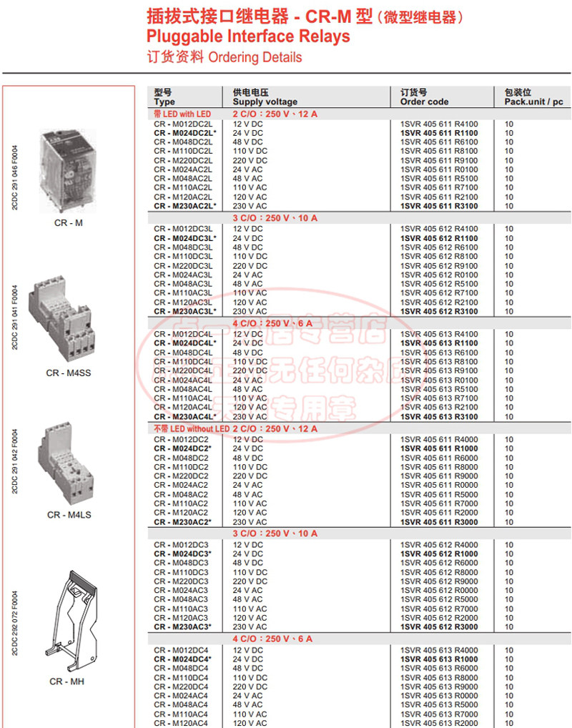Click order code '1SVR 405 613 R3100'
572x728 pixels.
(x=439, y=417)
